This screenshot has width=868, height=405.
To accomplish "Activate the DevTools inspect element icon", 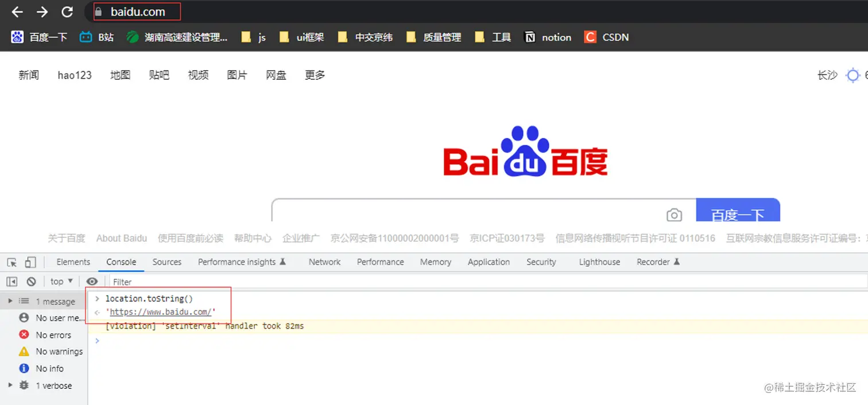I will 11,263.
